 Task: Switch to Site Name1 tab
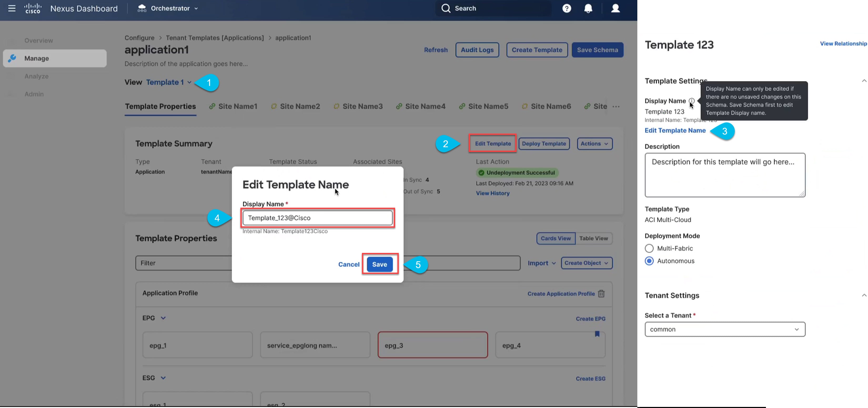[x=233, y=106]
